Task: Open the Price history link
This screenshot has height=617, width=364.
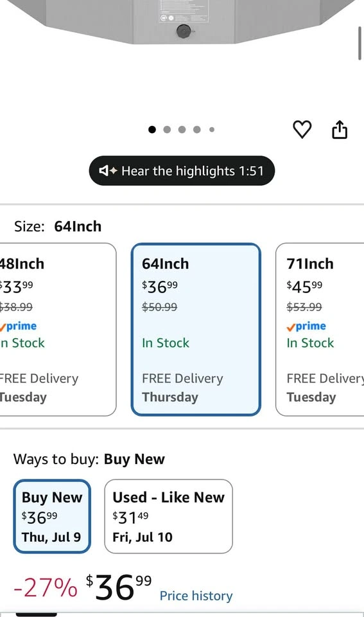Action: point(196,595)
